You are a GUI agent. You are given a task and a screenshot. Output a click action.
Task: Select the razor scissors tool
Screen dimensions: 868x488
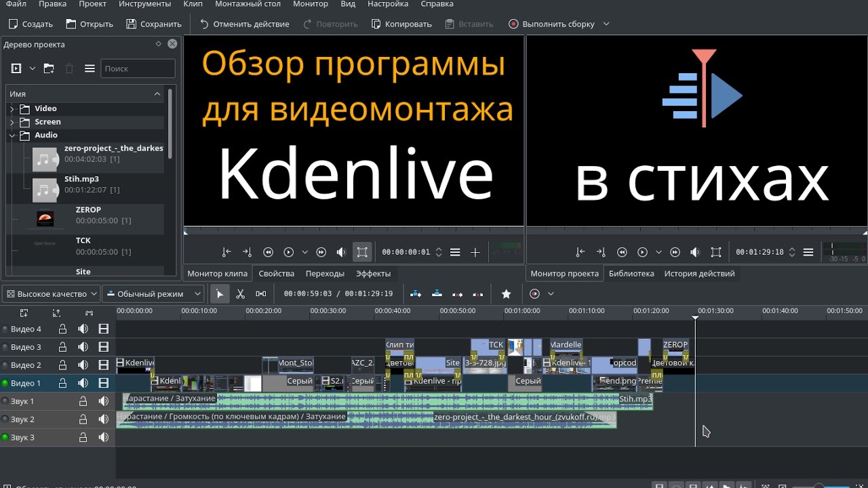point(240,294)
